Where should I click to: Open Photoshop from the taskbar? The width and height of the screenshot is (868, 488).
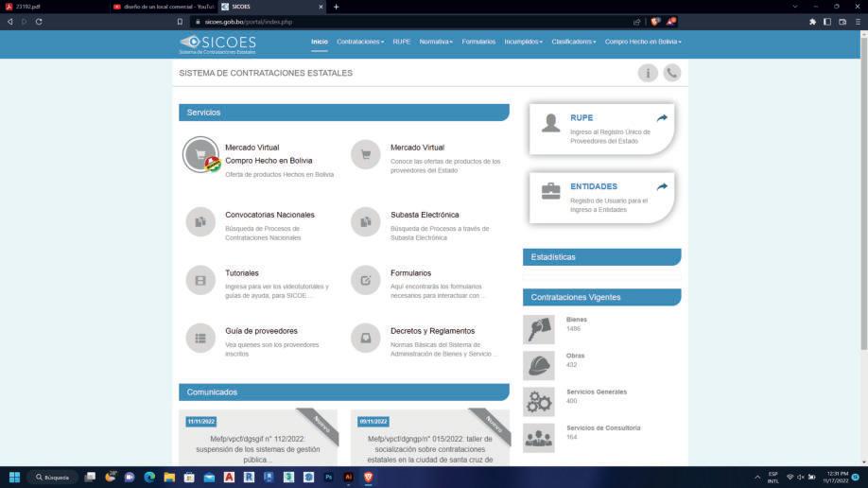[328, 477]
